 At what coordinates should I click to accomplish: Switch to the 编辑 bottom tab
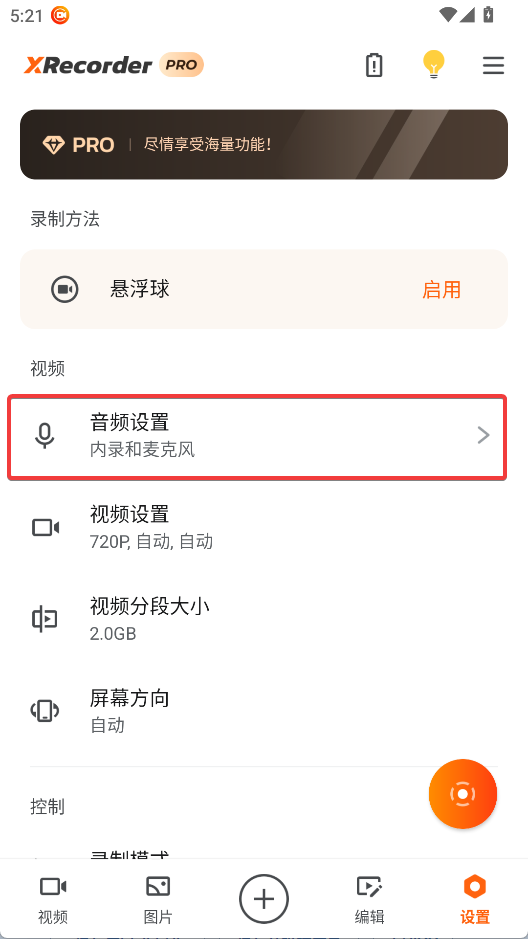coord(369,899)
